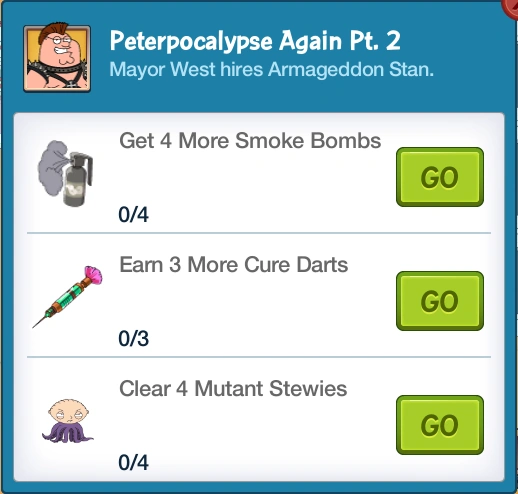Click the 0/4 progress under Mutant Stewies

click(133, 462)
